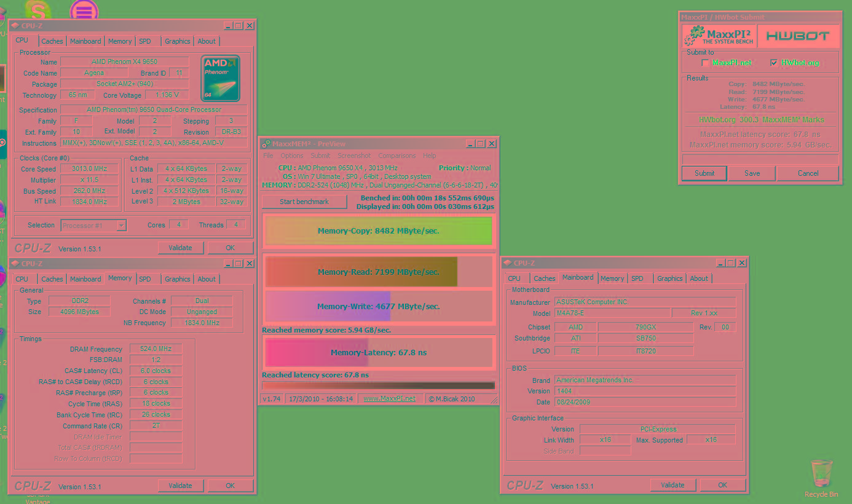Open the Help menu in MaxxMEM²

click(x=430, y=156)
